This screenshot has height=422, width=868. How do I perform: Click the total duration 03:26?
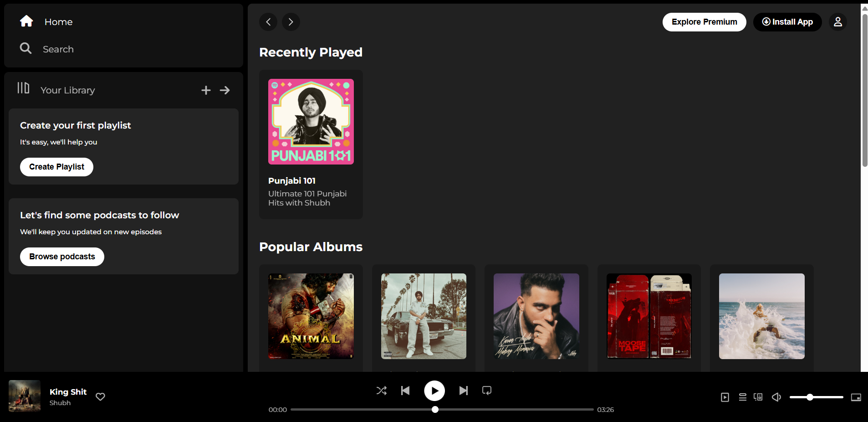tap(606, 410)
